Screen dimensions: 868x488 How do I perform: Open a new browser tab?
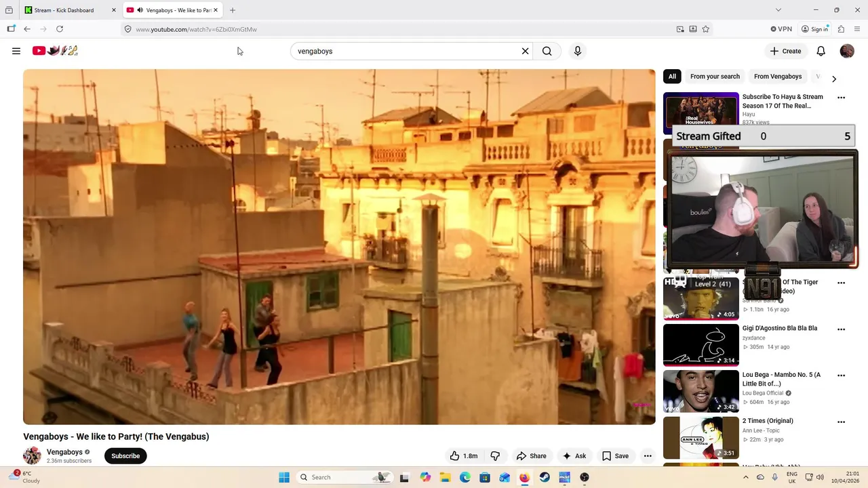point(233,10)
